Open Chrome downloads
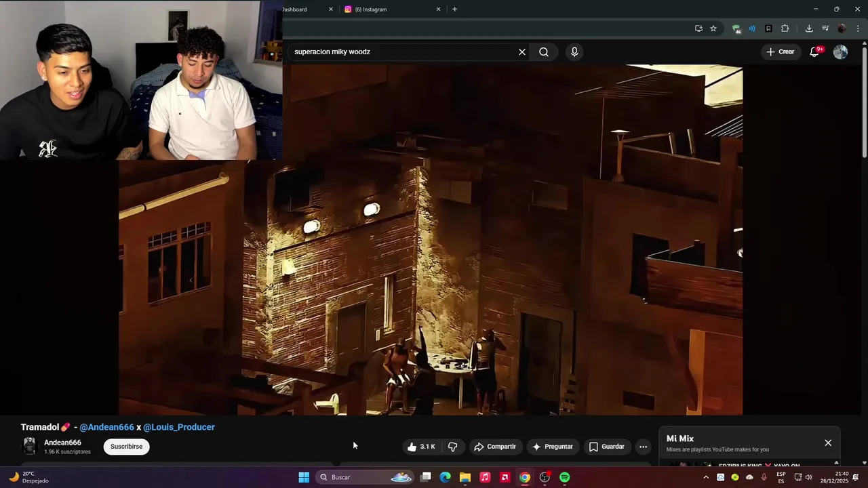This screenshot has height=488, width=868. (x=809, y=28)
